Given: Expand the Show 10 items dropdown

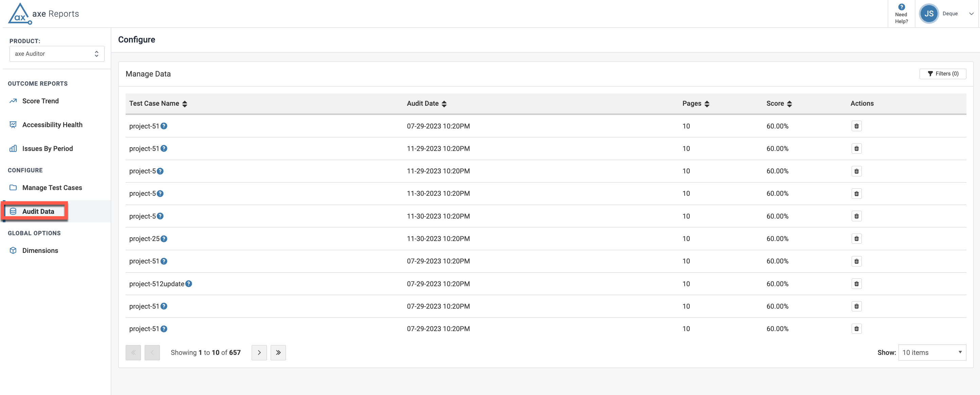Looking at the screenshot, I should point(932,352).
